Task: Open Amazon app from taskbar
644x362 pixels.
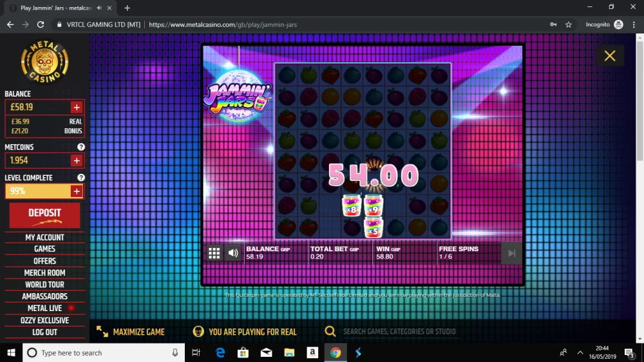Action: pyautogui.click(x=312, y=352)
